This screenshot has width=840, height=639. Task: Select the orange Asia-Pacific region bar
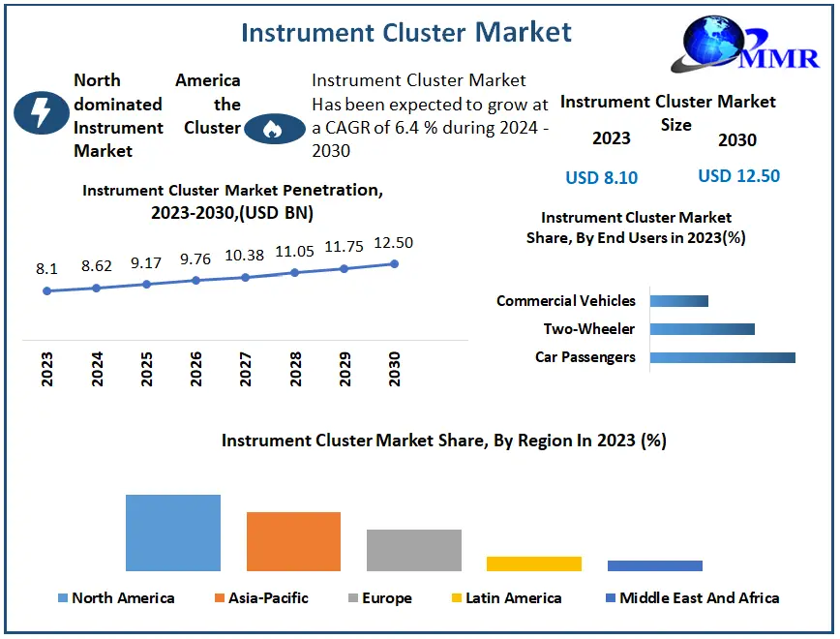(293, 541)
